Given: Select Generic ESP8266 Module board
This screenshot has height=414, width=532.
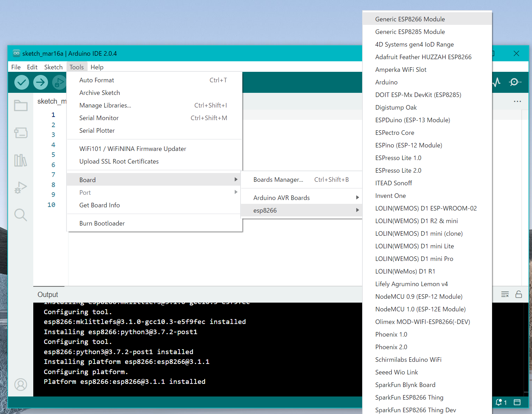Looking at the screenshot, I should point(410,19).
